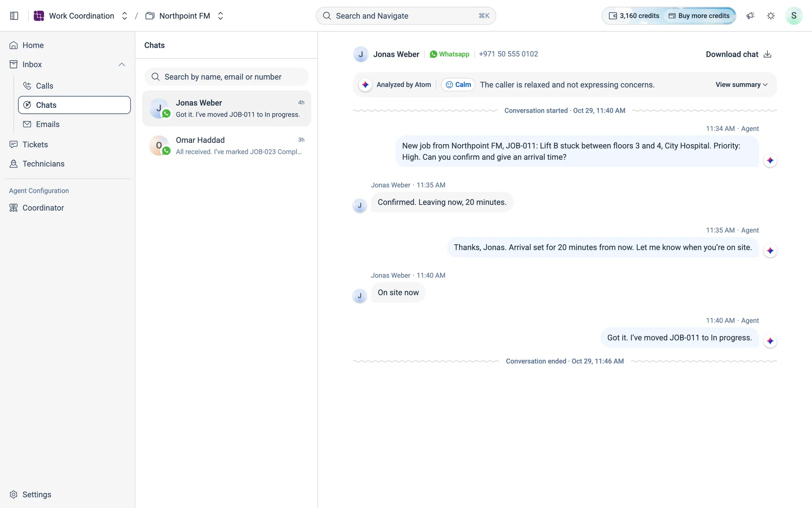Click agent icon beside 'Got it. I've moved' message
This screenshot has height=508, width=812.
tap(770, 341)
